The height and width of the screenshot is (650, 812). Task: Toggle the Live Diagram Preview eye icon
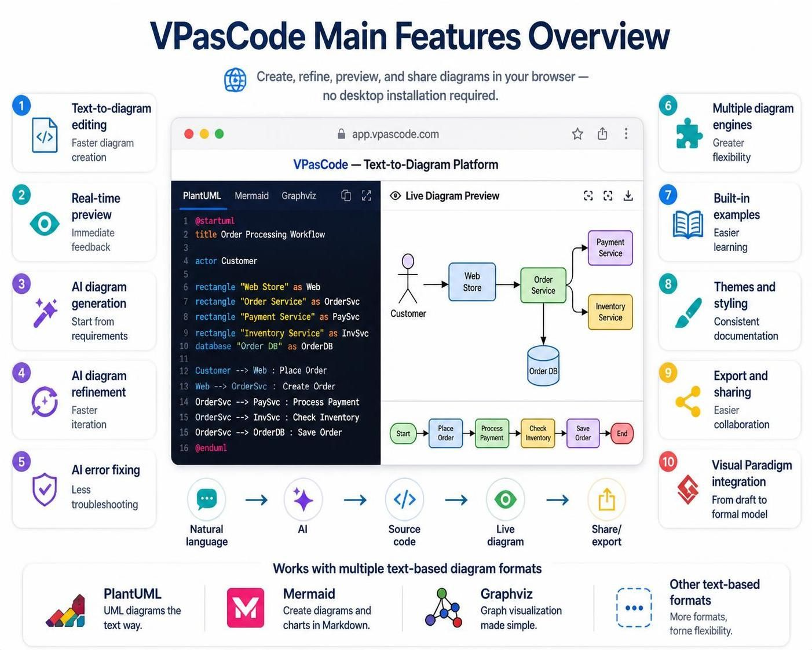click(396, 196)
